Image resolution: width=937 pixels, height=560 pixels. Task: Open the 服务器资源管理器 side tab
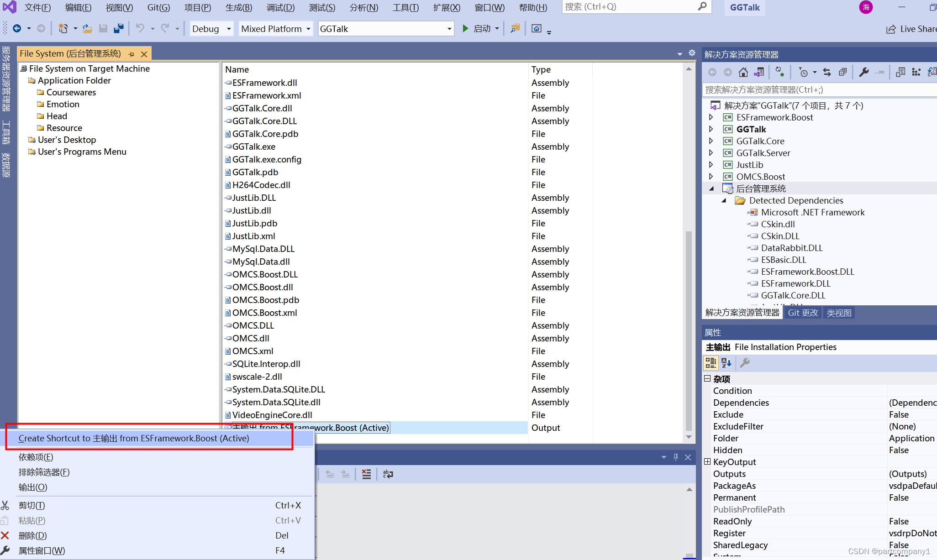6,79
